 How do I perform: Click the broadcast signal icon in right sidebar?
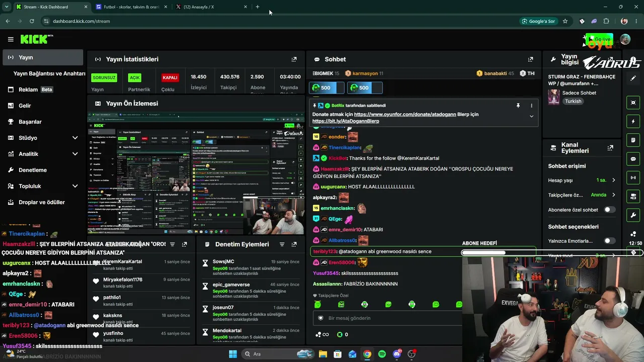633,177
